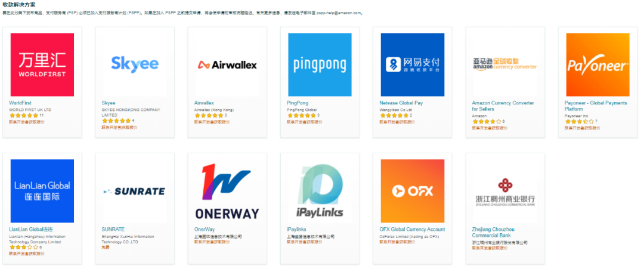
Task: Open the WorldFirst red logo tile
Action: coord(42,65)
